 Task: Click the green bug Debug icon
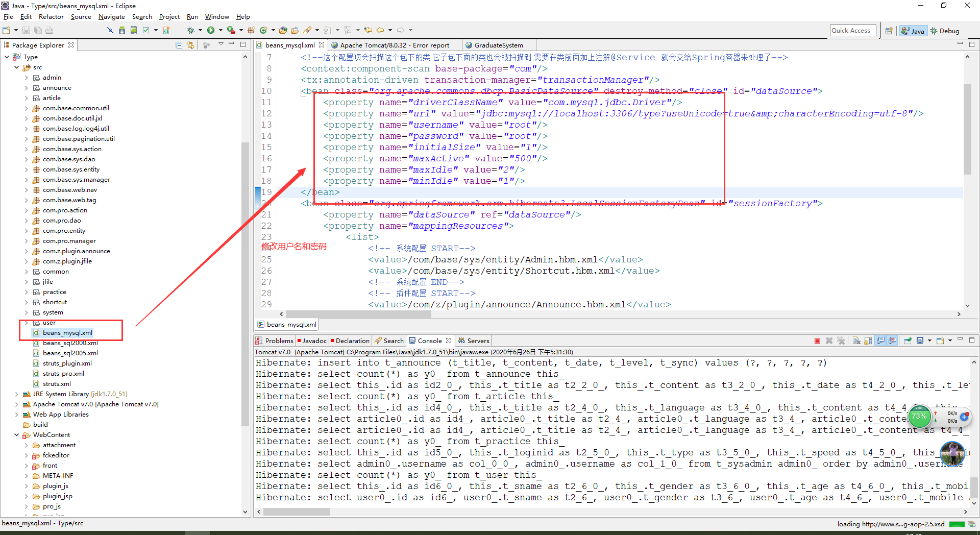click(x=190, y=31)
